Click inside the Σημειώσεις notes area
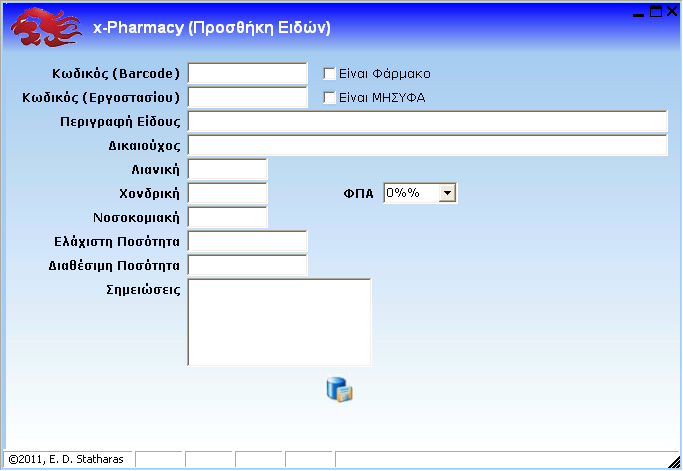 [279, 322]
